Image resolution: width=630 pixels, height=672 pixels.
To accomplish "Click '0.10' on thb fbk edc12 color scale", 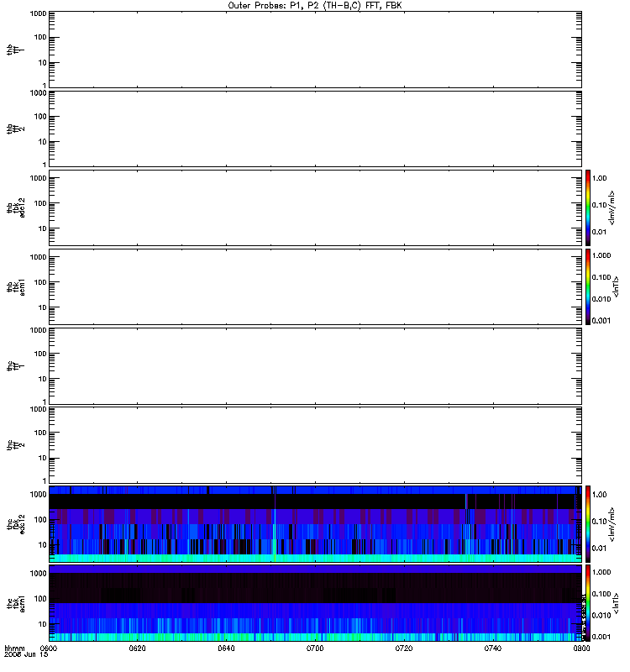I will coord(599,205).
